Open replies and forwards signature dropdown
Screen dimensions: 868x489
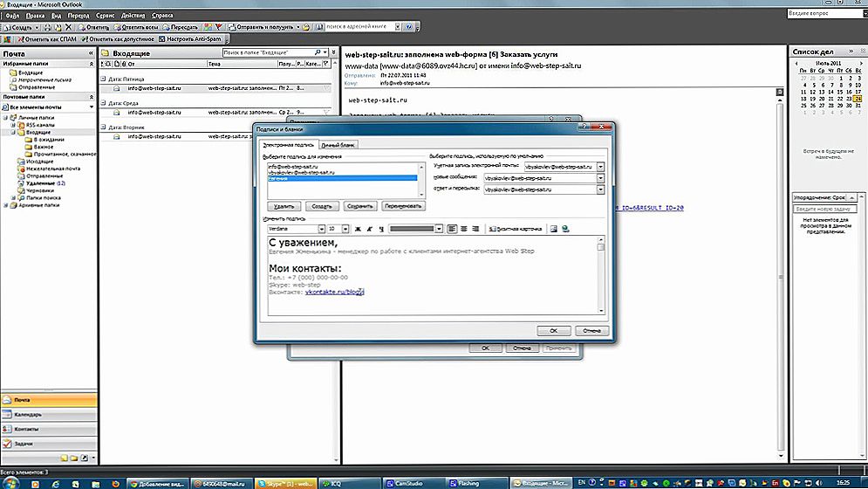click(x=600, y=189)
